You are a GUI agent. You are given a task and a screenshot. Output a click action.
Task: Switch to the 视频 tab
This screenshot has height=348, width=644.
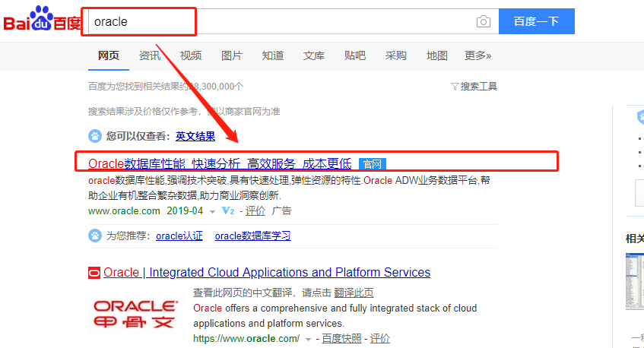pyautogui.click(x=191, y=55)
